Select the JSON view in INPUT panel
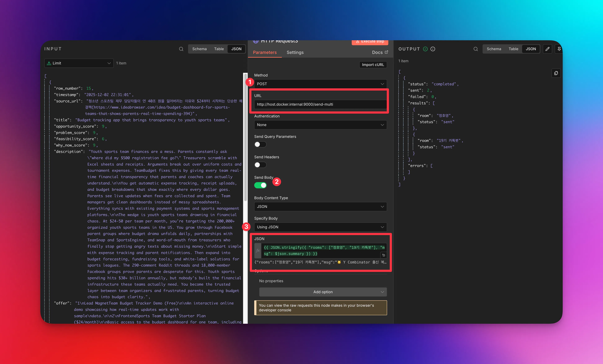The height and width of the screenshot is (364, 603). (x=236, y=49)
